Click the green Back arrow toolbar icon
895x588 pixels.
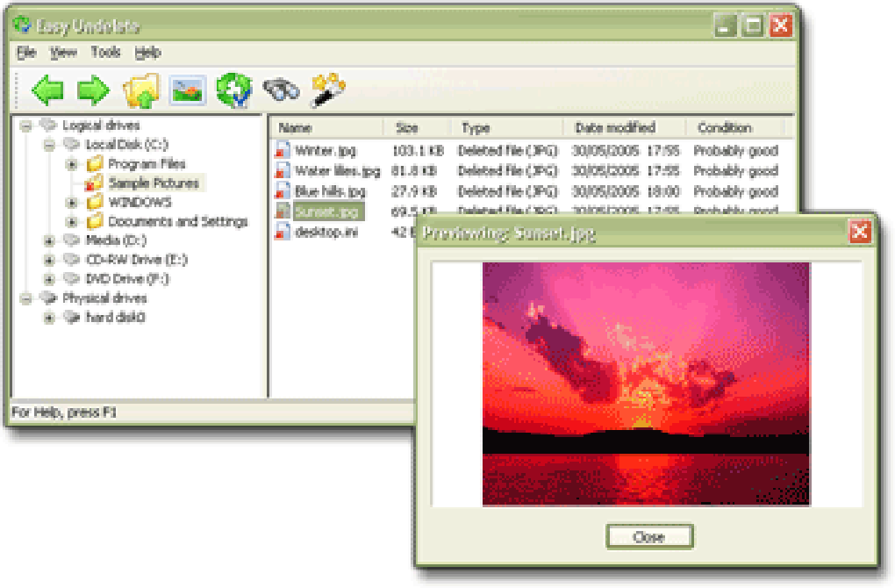tap(48, 90)
